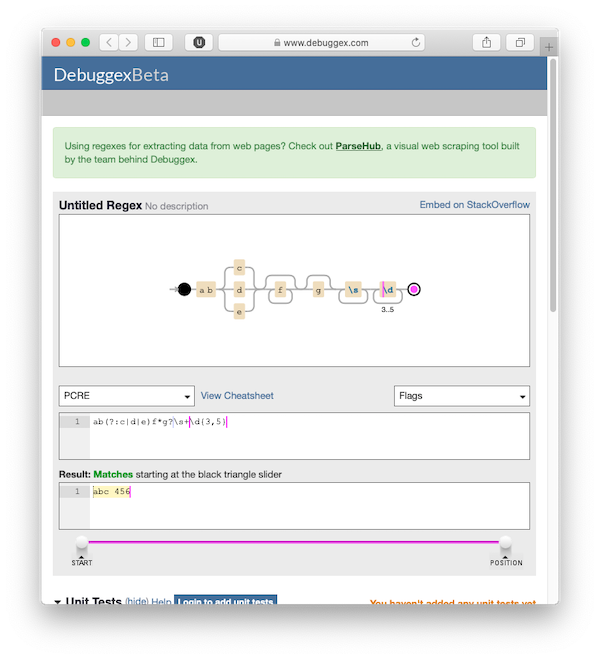Viewport: 600px width, 659px height.
Task: Show the Safari sidebar
Action: 158,43
